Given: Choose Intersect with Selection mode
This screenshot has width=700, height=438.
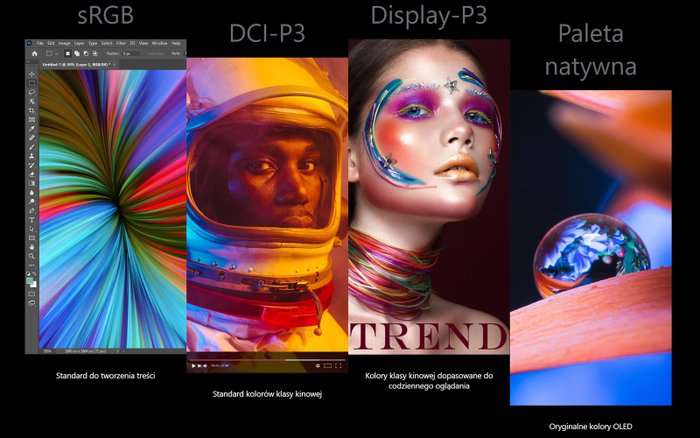Looking at the screenshot, I should tap(96, 54).
